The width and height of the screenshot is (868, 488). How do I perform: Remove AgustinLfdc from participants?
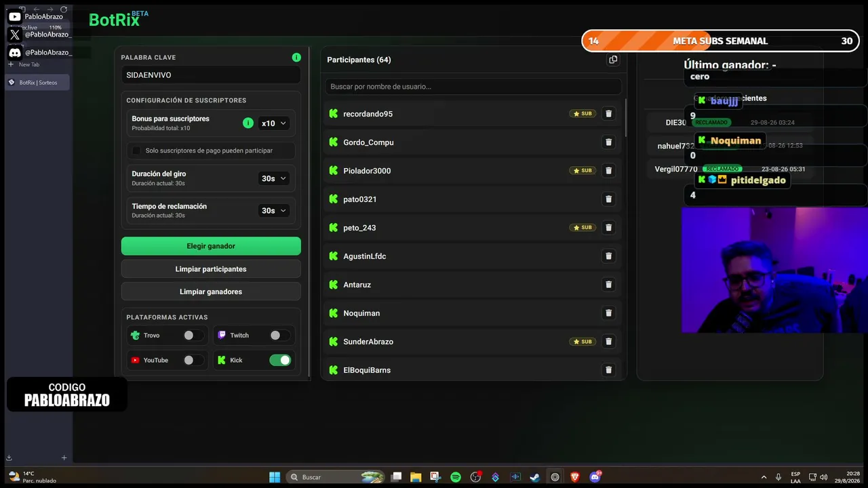[608, 256]
